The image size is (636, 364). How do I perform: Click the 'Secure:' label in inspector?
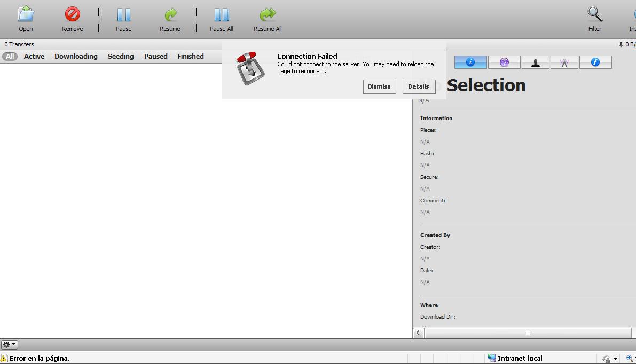[x=429, y=177]
